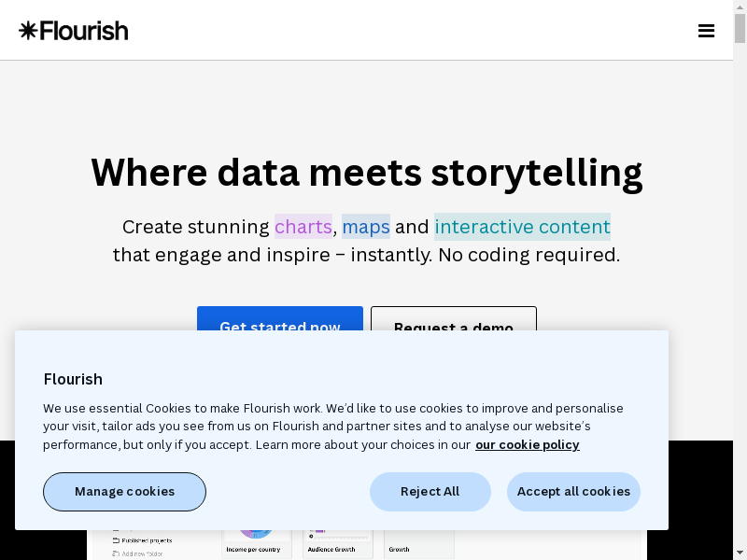Click the Income per country chart thumbnail
The height and width of the screenshot is (560, 747).
pos(256,543)
